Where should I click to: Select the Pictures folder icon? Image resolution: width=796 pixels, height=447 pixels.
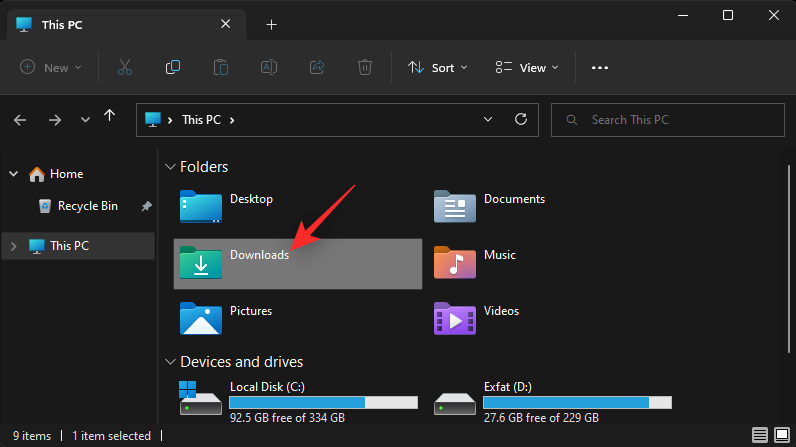(x=201, y=318)
